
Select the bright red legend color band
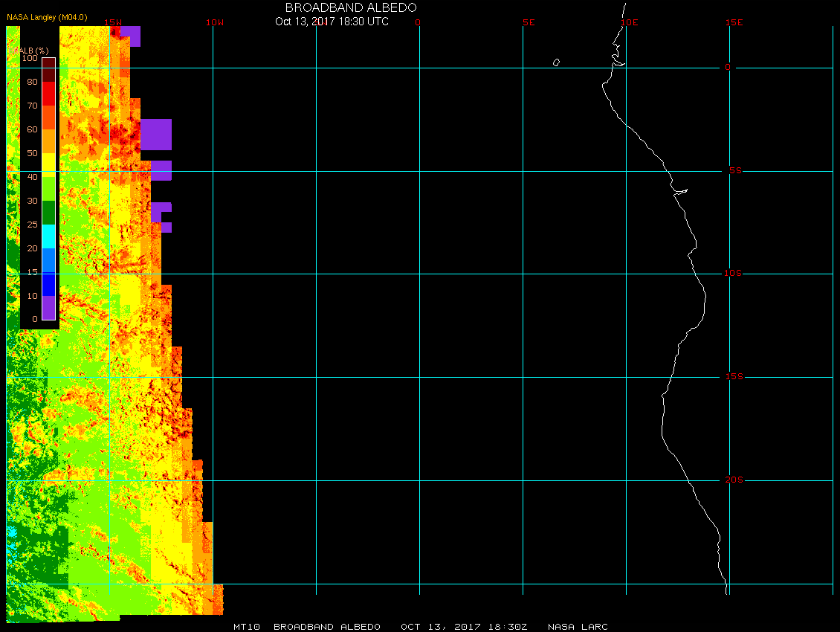48,94
